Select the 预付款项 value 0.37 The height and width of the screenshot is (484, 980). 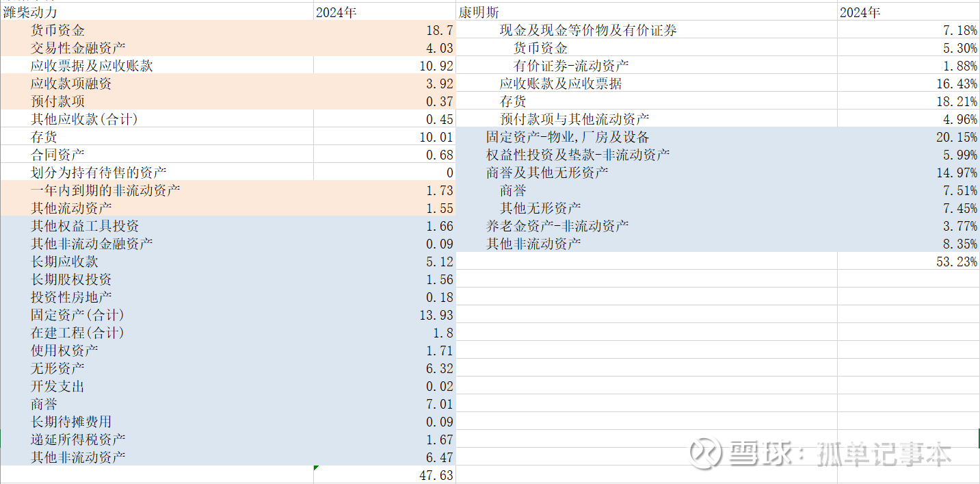(384, 101)
